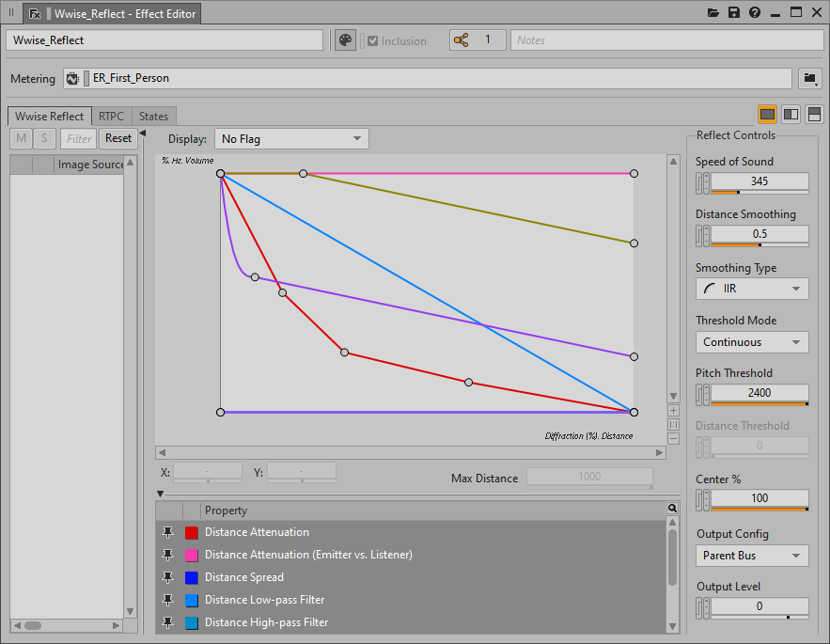The image size is (830, 644).
Task: Switch to the RTPC tab
Action: (x=111, y=116)
